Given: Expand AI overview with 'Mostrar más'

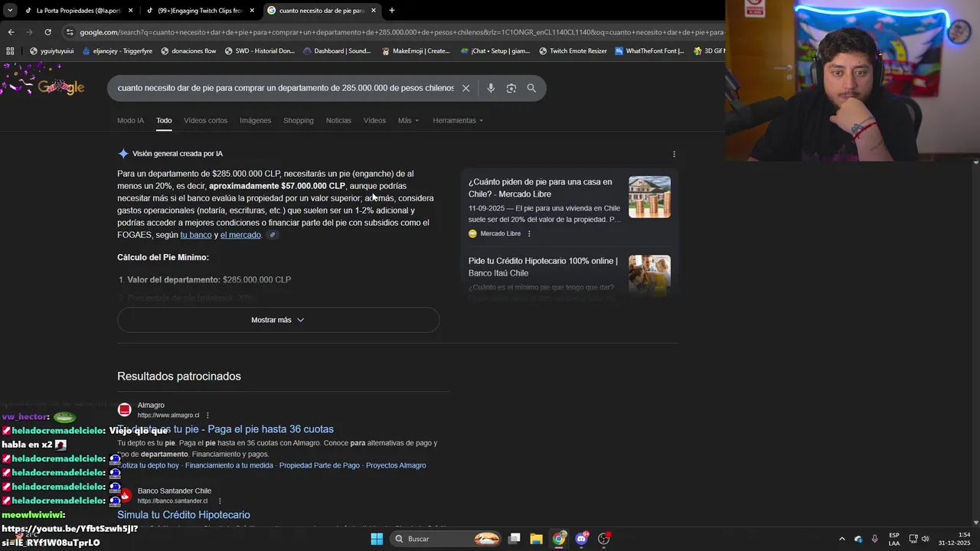Looking at the screenshot, I should 278,320.
